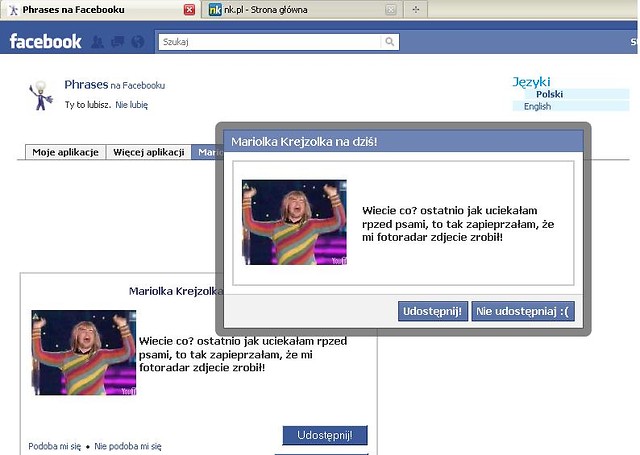Viewport: 640px width, 455px height.
Task: Click the quote text in the page post
Action: [243, 354]
